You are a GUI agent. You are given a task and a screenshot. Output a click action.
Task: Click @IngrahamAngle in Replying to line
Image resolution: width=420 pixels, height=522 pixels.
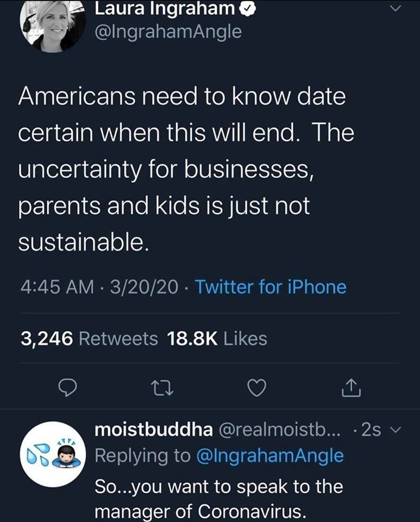[x=270, y=456]
